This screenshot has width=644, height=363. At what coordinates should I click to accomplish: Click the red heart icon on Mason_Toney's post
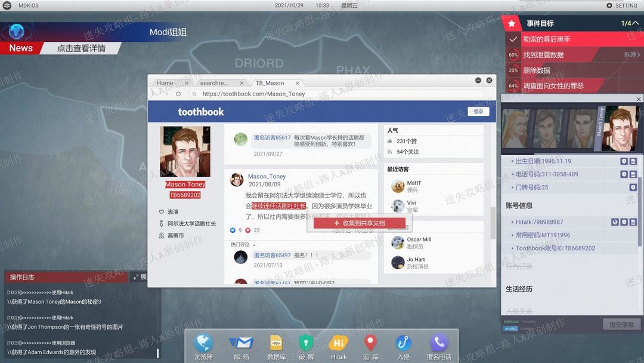(247, 230)
